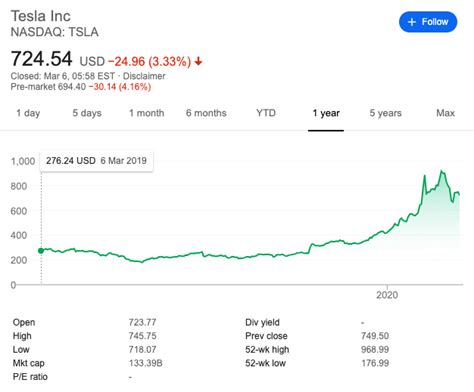Viewport: 474px width, 392px height.
Task: Click the 1 year tab
Action: click(x=326, y=113)
